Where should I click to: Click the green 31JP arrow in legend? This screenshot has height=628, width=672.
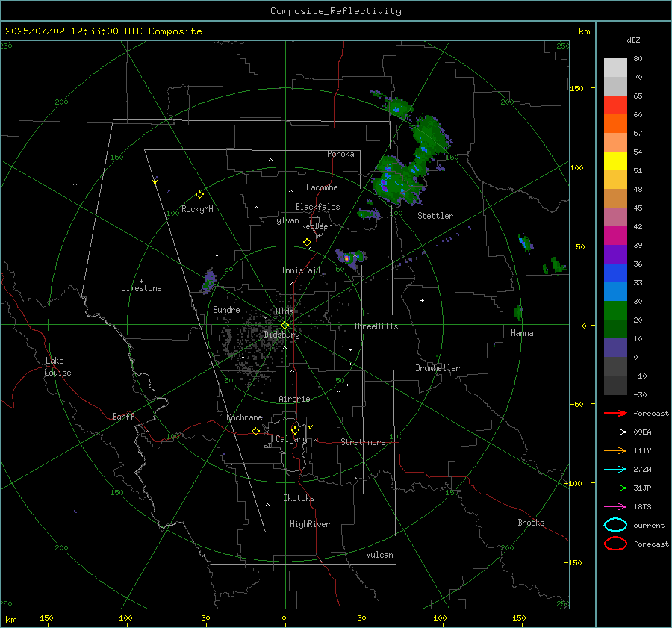click(x=615, y=488)
